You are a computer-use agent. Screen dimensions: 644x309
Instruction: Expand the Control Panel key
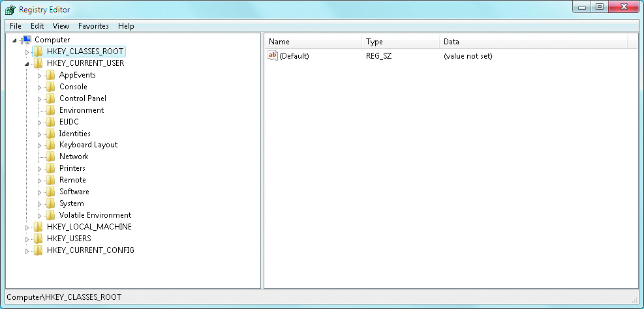[39, 99]
